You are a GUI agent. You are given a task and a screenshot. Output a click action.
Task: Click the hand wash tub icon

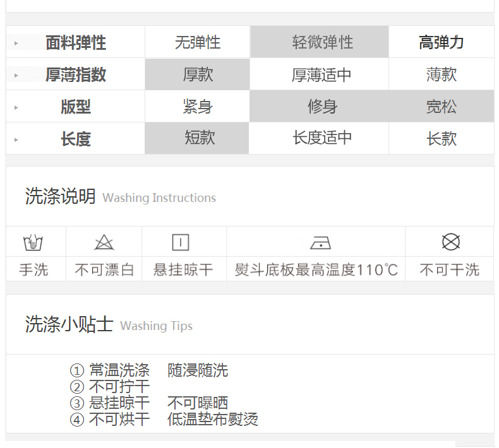pos(33,242)
